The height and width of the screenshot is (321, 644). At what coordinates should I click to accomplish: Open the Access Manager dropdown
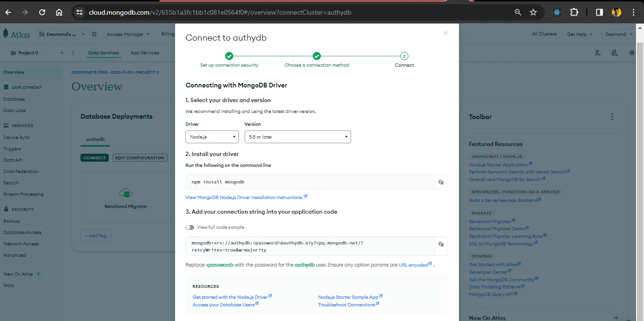128,34
